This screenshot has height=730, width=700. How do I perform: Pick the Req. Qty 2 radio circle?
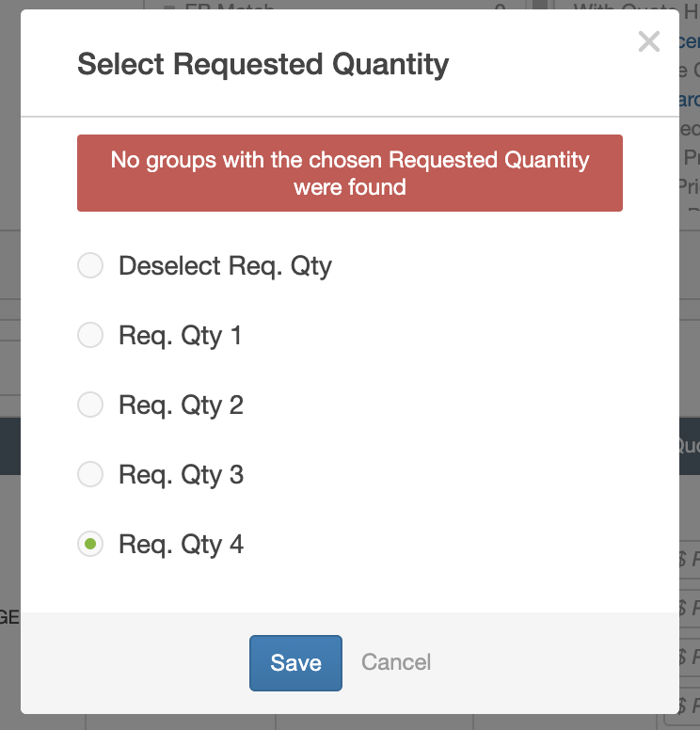90,405
